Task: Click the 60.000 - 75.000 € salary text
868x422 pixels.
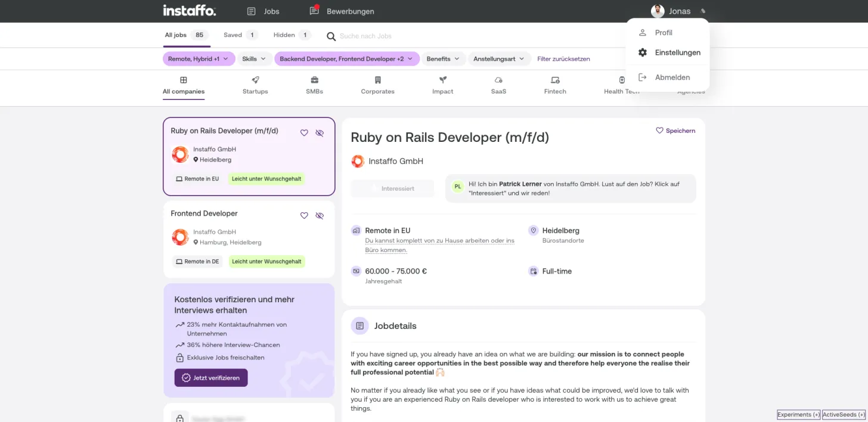Action: click(x=396, y=271)
